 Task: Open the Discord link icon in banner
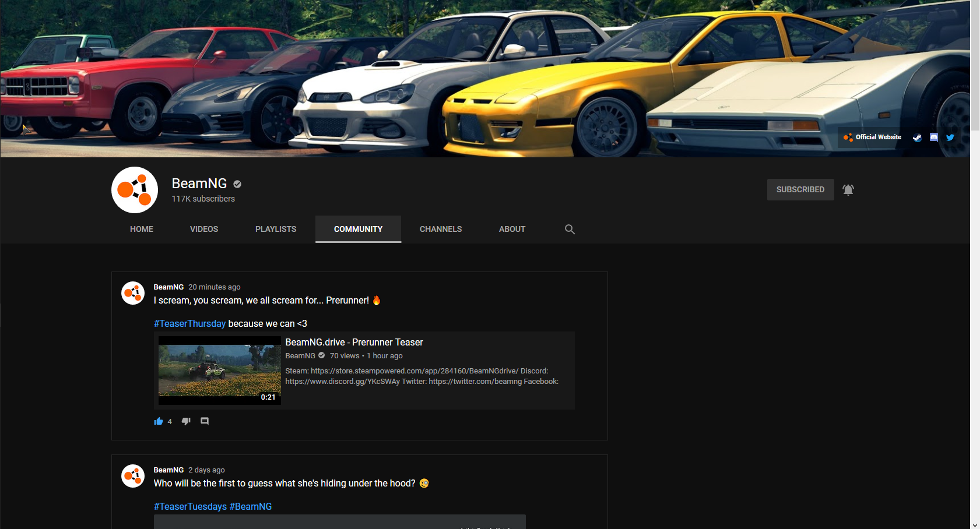(934, 137)
